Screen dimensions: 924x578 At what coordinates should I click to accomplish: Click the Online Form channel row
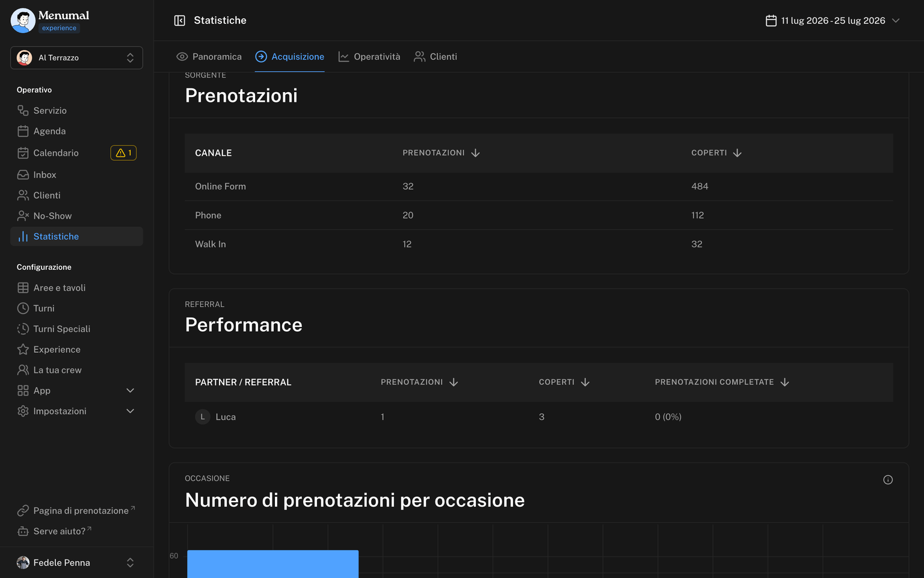click(538, 187)
